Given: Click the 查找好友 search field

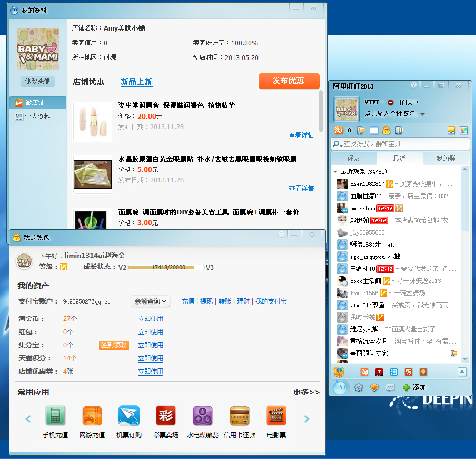Looking at the screenshot, I should click(400, 144).
